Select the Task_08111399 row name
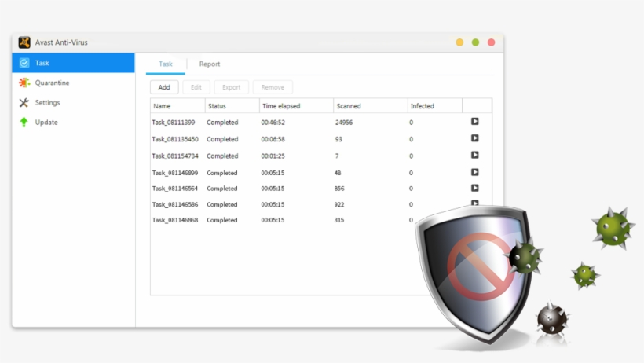644x363 pixels. tap(174, 123)
